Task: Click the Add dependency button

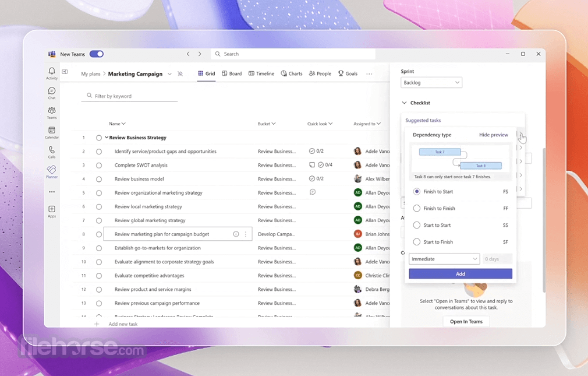Action: tap(461, 274)
